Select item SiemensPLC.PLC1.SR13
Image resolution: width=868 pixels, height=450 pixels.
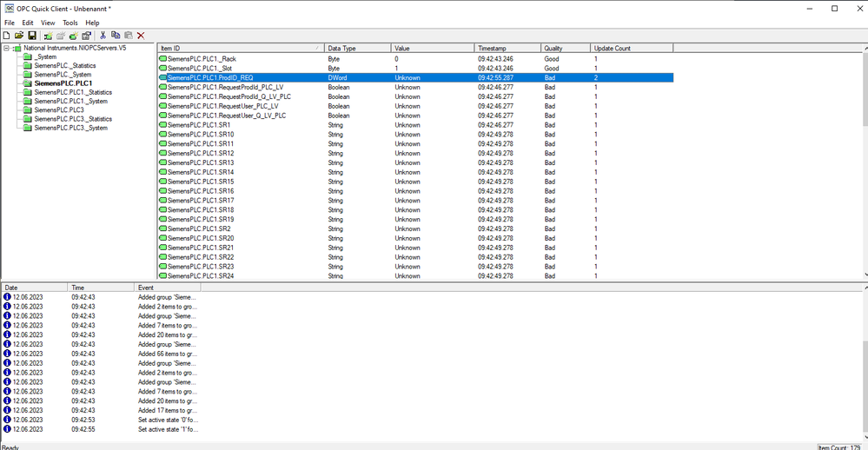click(x=201, y=162)
